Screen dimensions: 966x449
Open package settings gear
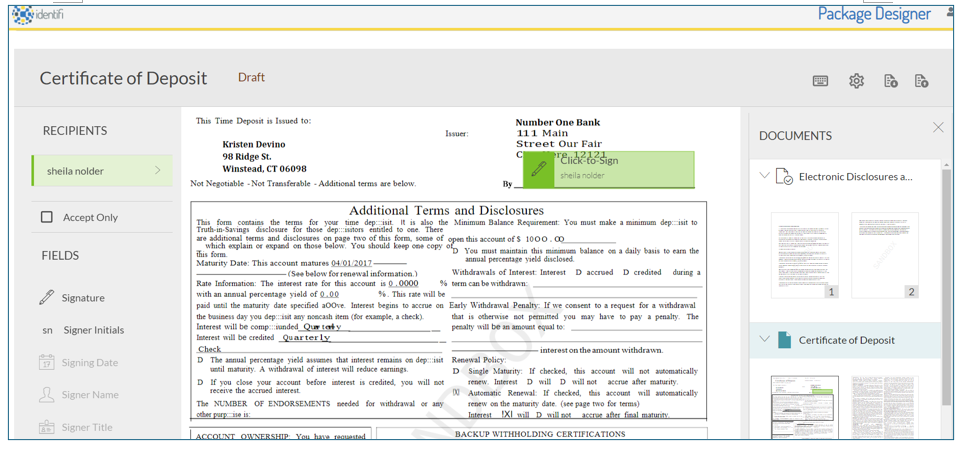(x=856, y=81)
